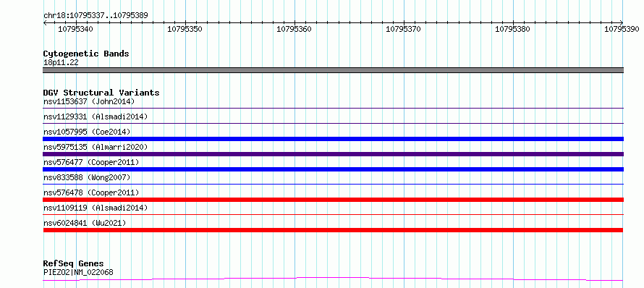This screenshot has width=644, height=288.
Task: Click the blue bar for nsv576477
Action: pyautogui.click(x=333, y=169)
